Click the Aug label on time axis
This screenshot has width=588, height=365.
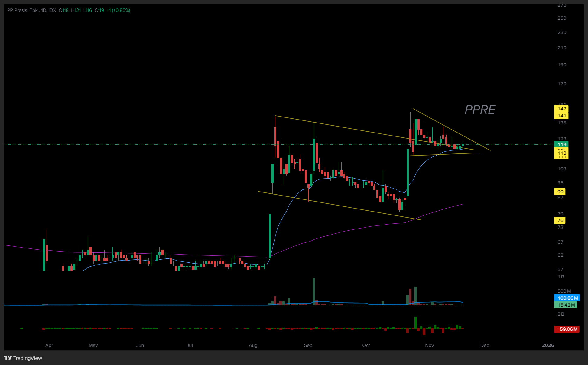[253, 345]
